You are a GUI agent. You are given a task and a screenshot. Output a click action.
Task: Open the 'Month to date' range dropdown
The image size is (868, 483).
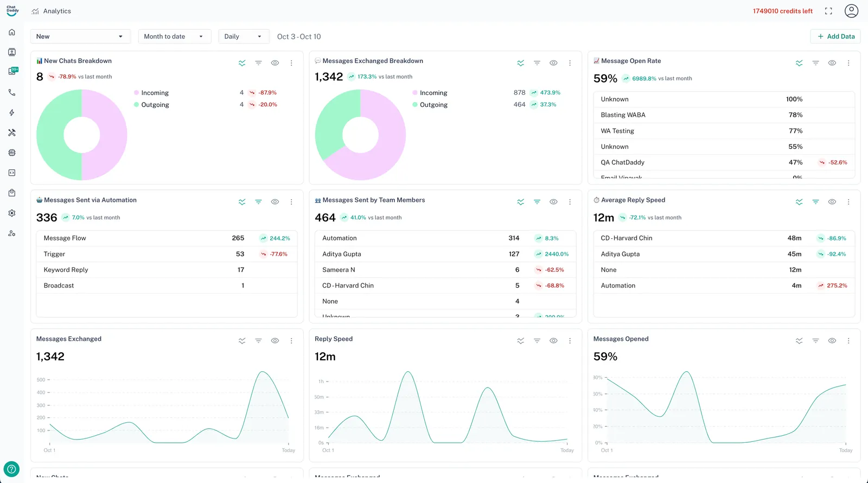click(174, 36)
